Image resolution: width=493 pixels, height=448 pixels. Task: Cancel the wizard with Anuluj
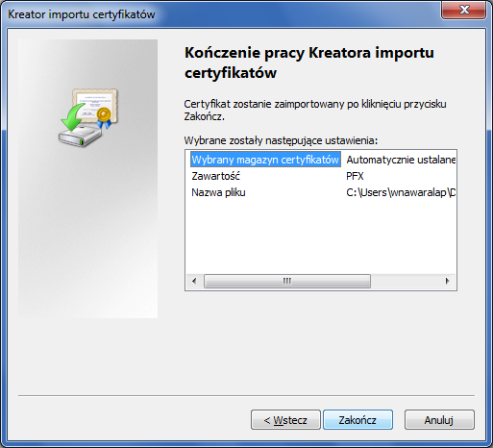(x=439, y=420)
